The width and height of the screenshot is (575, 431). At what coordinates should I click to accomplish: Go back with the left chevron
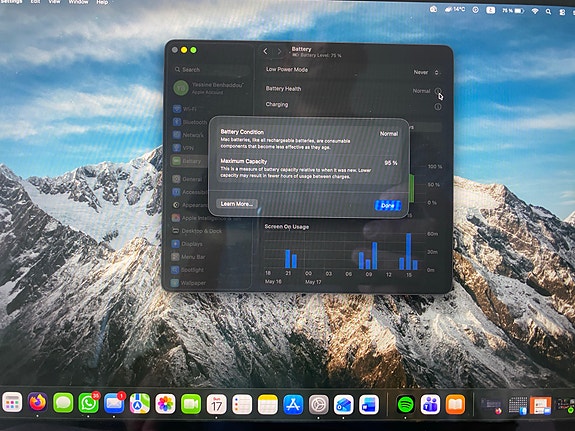click(265, 52)
